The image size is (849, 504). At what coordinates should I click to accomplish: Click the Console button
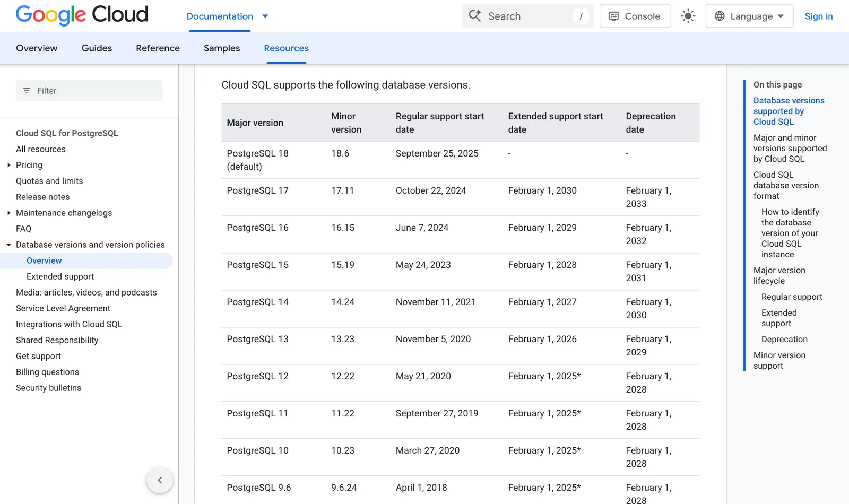click(635, 16)
